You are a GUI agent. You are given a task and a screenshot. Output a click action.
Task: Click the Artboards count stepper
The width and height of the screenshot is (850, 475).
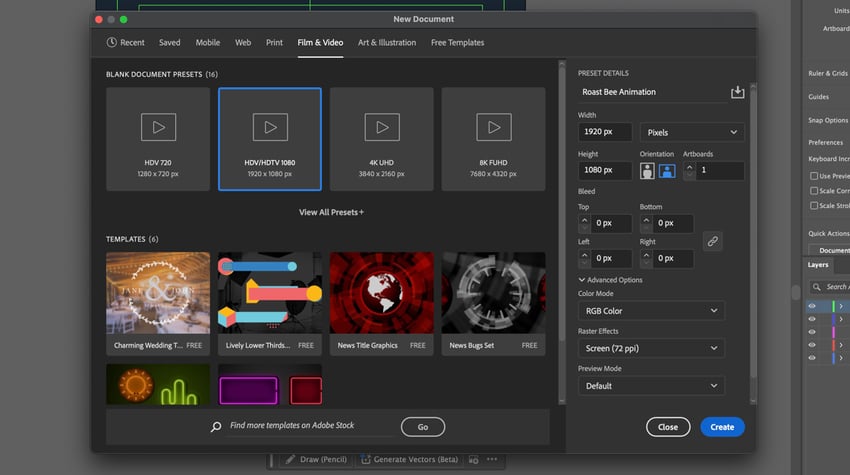pyautogui.click(x=689, y=171)
